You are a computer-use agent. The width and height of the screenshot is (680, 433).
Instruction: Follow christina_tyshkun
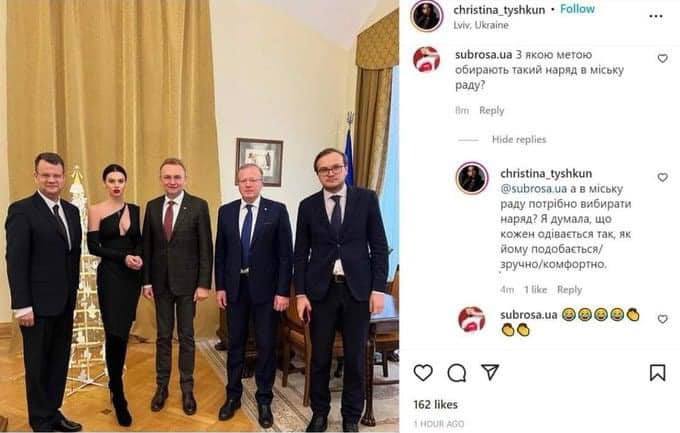click(577, 9)
